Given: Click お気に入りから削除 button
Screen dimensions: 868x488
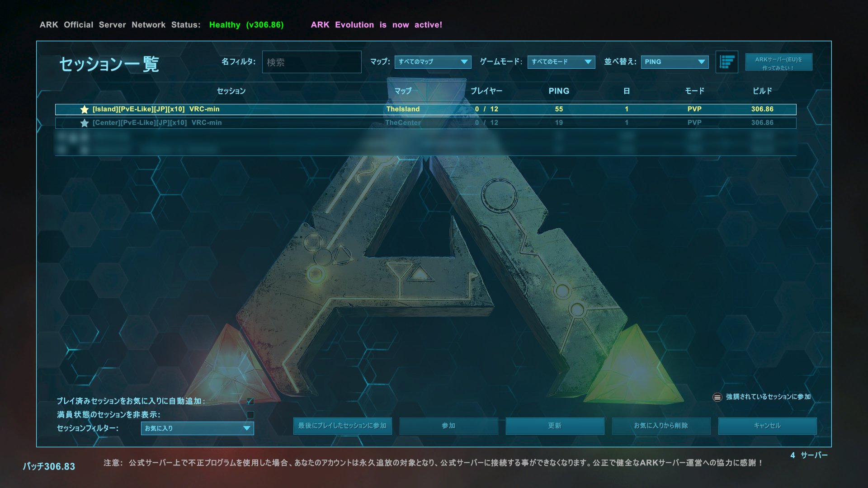Looking at the screenshot, I should click(661, 426).
